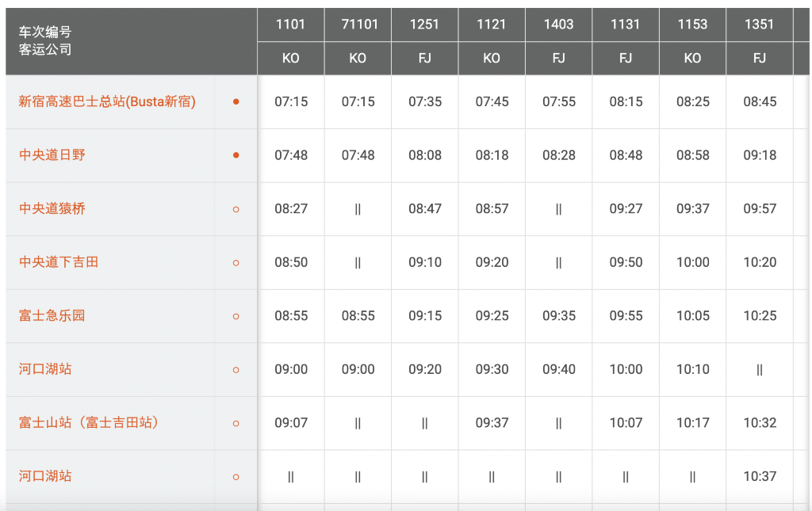Screen dimensions: 812x511
Task: Select bus number 1101 column header
Action: point(290,25)
